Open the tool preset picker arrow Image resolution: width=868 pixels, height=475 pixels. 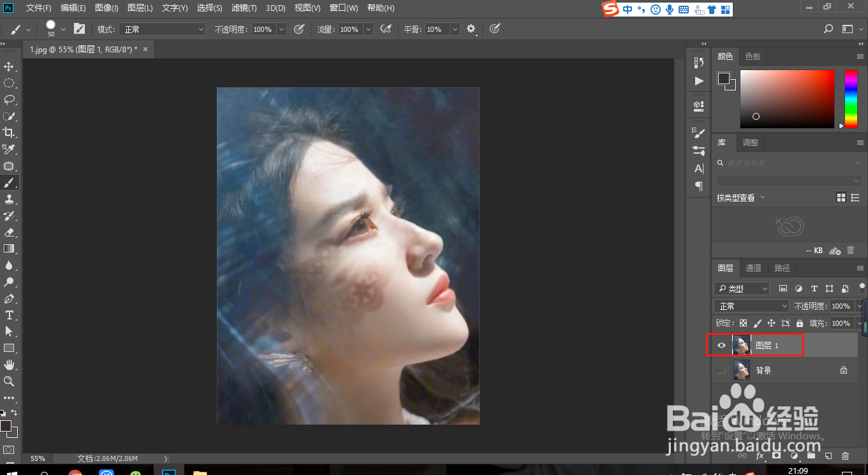tap(29, 29)
